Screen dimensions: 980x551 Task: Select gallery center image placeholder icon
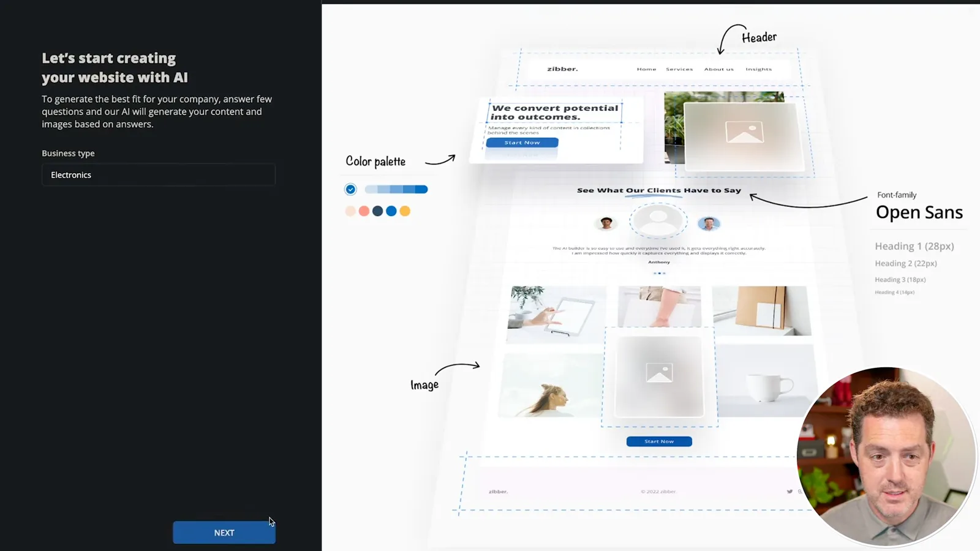pyautogui.click(x=659, y=372)
